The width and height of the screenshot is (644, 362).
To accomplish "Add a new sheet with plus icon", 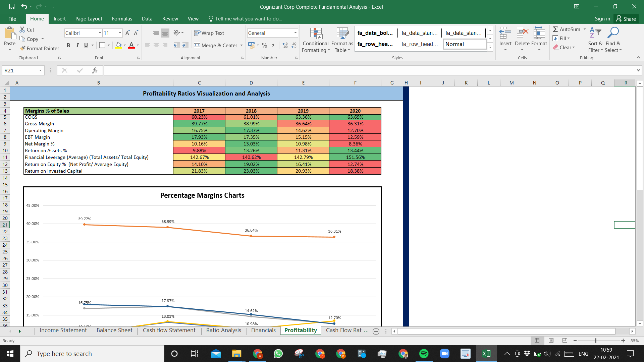I will tap(376, 331).
